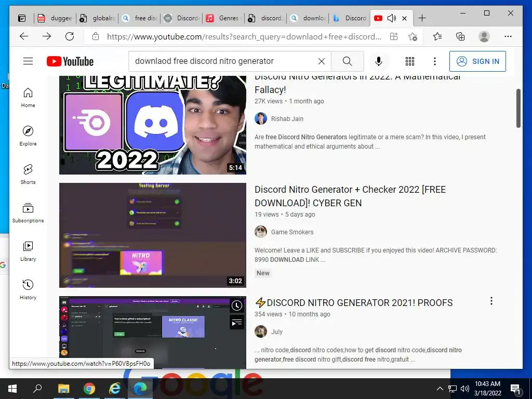Add 2021 PROOFS video to Watch later
This screenshot has height=399, width=532.
click(x=236, y=305)
